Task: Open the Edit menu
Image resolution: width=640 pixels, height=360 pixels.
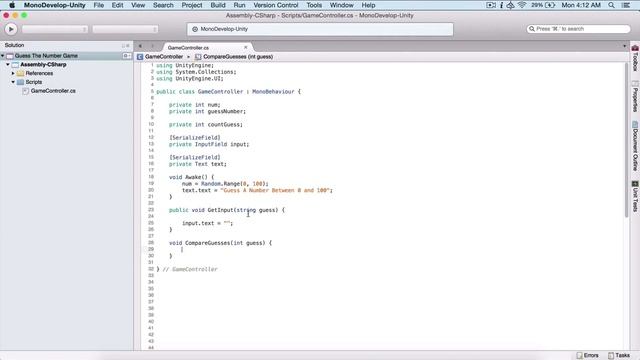Action: tap(118, 5)
